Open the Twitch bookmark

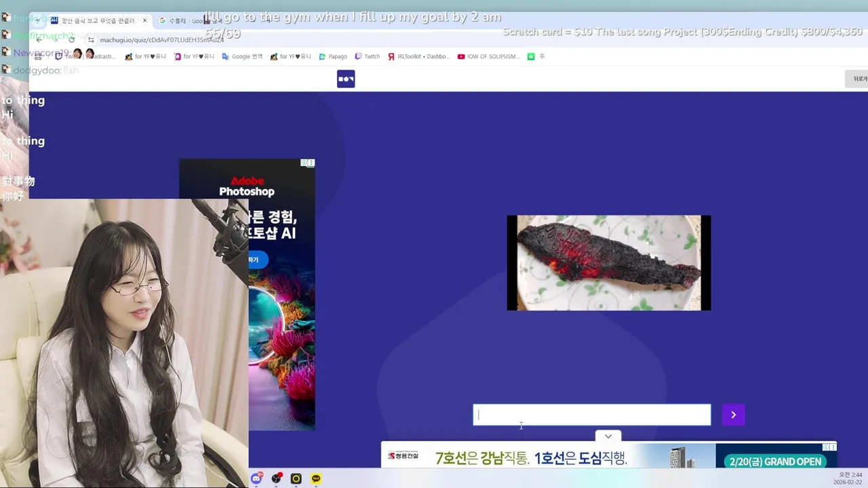point(367,56)
